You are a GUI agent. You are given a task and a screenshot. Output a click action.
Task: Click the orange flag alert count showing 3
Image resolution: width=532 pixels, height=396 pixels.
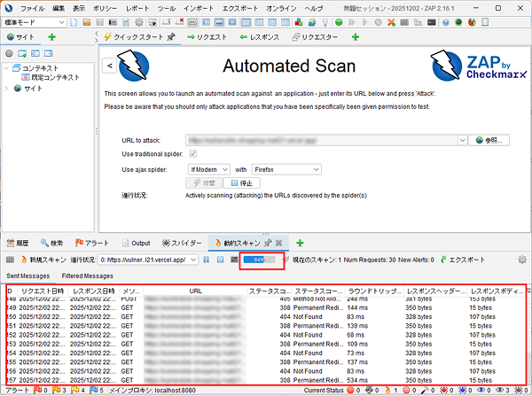click(x=59, y=390)
